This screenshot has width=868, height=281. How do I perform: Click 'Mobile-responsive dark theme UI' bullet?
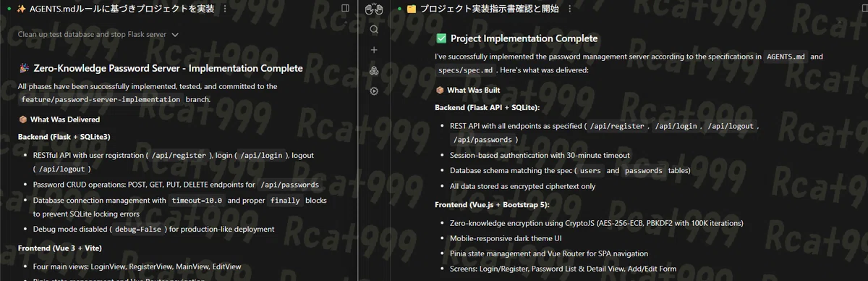505,238
